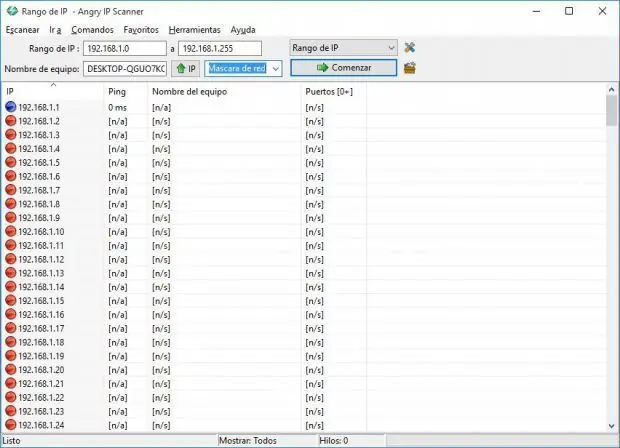Click the red status icon for 192.168.1.18
This screenshot has width=620, height=448.
click(x=11, y=342)
